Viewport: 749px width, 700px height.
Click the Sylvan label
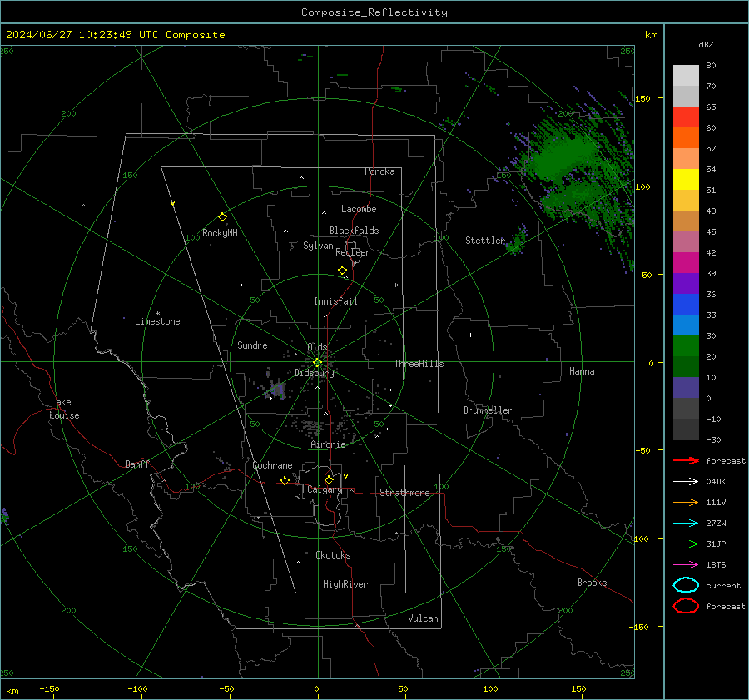pyautogui.click(x=318, y=246)
